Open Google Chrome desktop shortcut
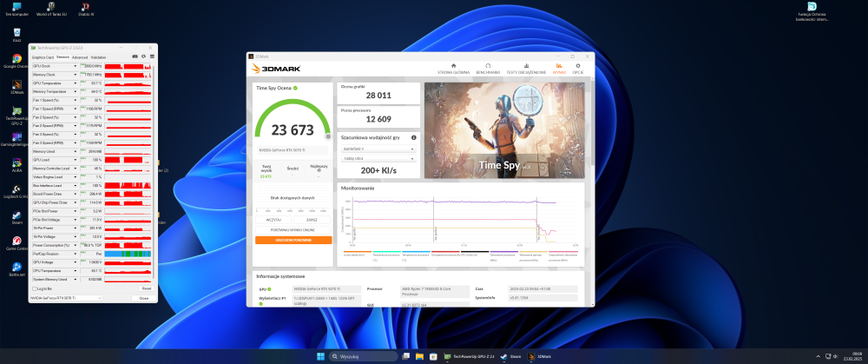This screenshot has width=868, height=364. click(x=17, y=61)
